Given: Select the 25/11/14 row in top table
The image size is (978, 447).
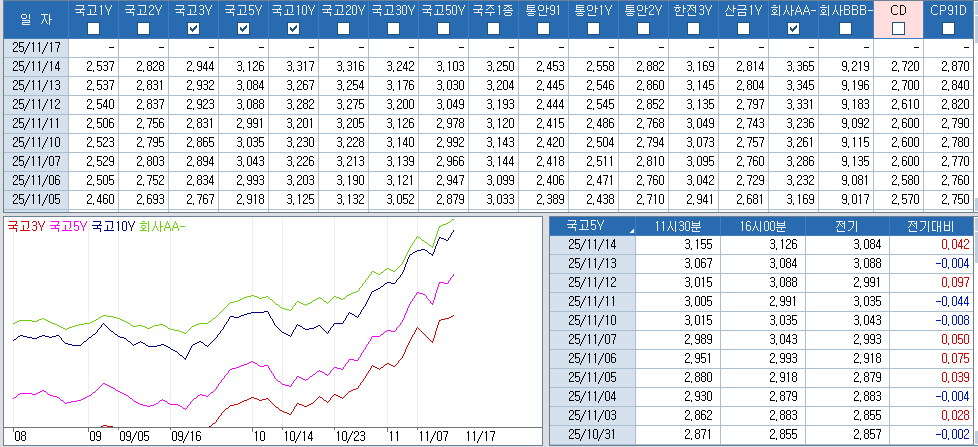Looking at the screenshot, I should [x=34, y=66].
